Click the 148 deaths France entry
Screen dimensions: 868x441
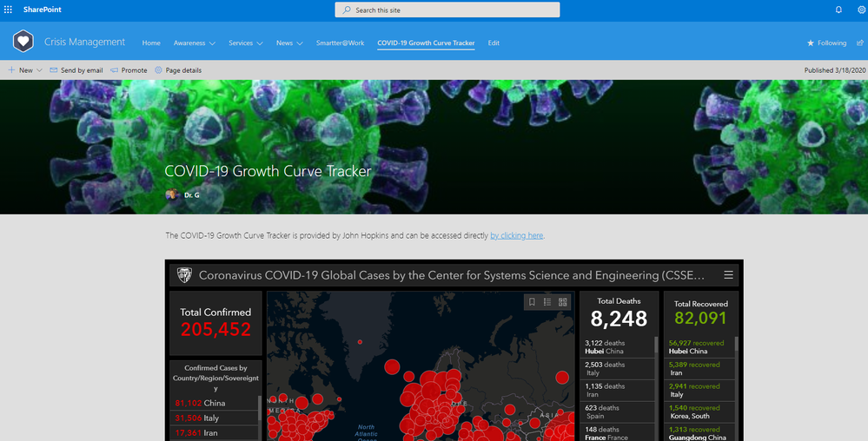(617, 432)
